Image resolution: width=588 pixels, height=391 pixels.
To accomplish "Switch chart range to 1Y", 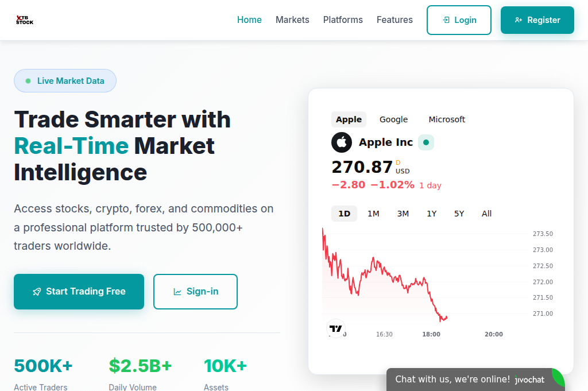I will (431, 213).
